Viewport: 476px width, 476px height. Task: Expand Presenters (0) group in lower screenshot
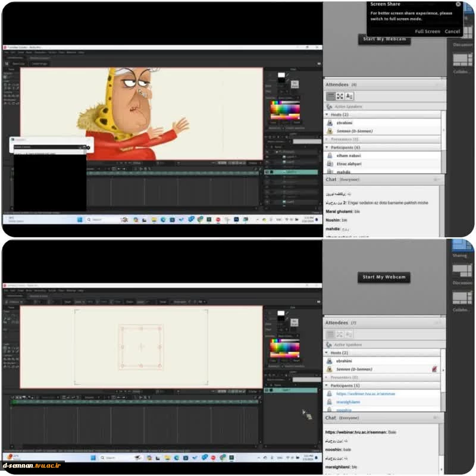point(327,377)
